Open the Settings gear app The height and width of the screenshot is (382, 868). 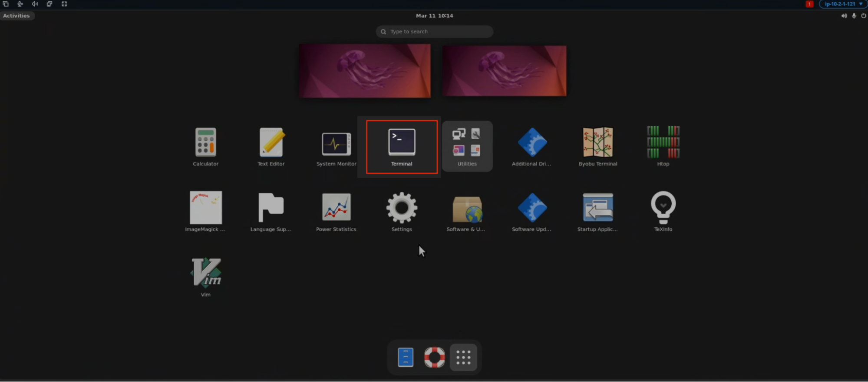tap(402, 212)
